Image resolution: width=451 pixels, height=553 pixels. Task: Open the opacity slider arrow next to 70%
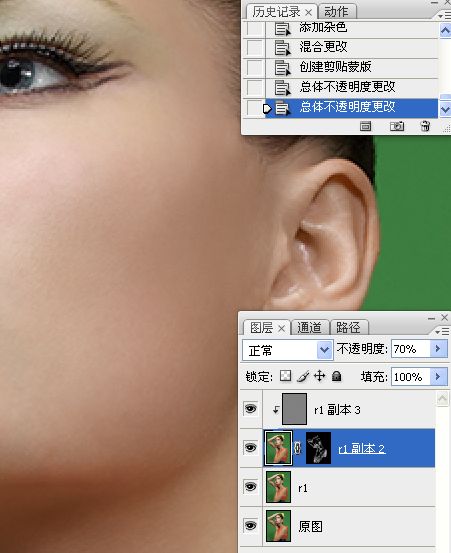pos(438,349)
